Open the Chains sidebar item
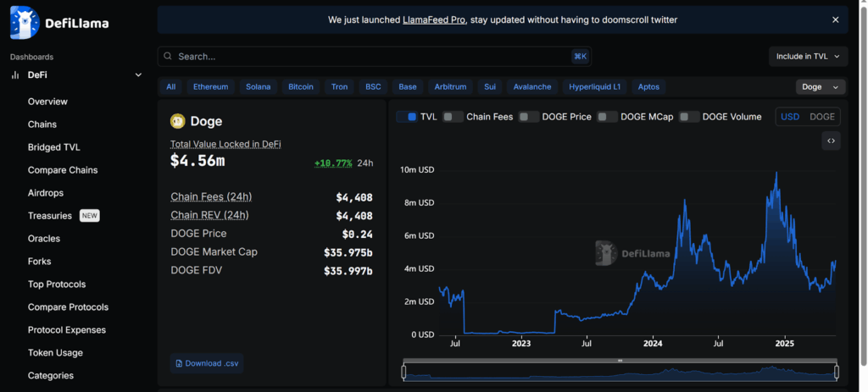 pyautogui.click(x=42, y=124)
